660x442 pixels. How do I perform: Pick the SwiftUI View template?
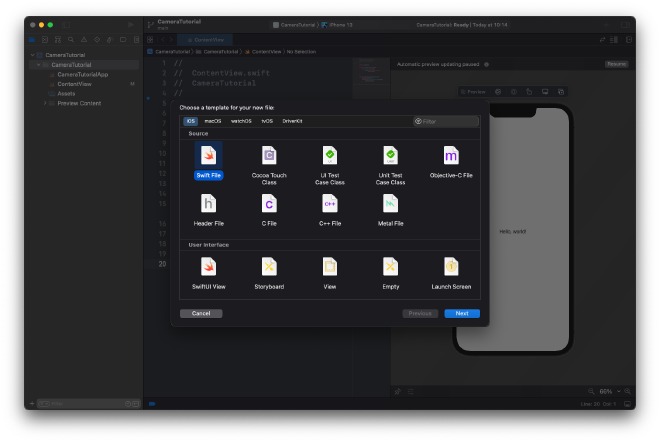click(208, 268)
